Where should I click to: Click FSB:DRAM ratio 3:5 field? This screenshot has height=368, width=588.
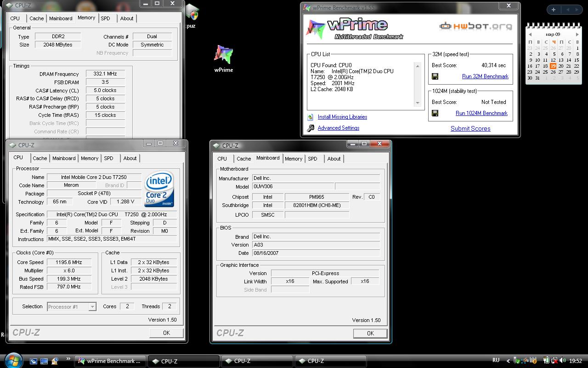105,82
